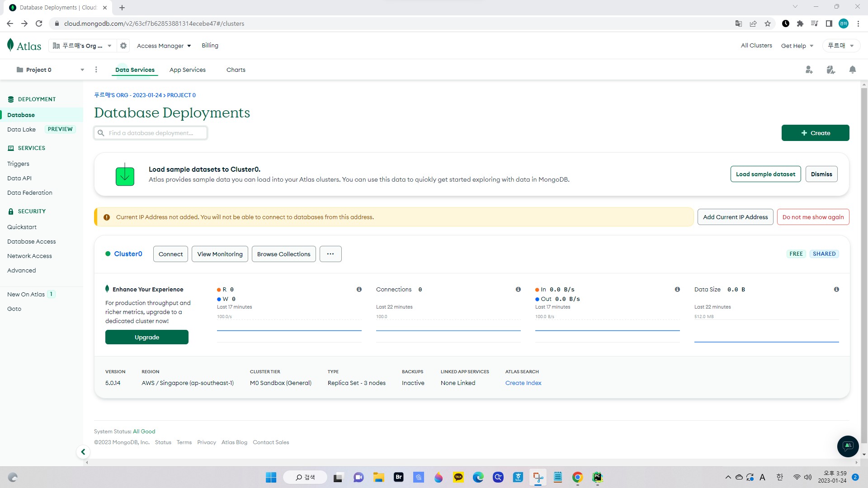The width and height of the screenshot is (868, 488).
Task: Click Do not me show again button
Action: (813, 217)
